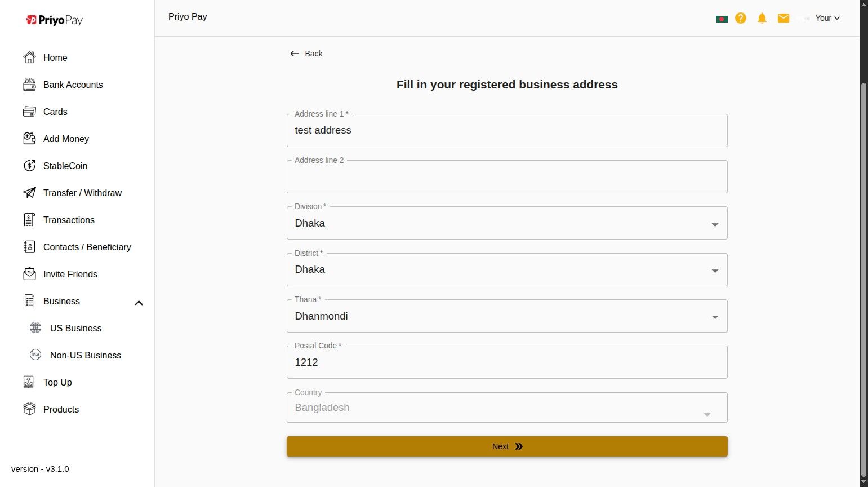Collapse the Business menu section
The height and width of the screenshot is (487, 868).
(139, 303)
